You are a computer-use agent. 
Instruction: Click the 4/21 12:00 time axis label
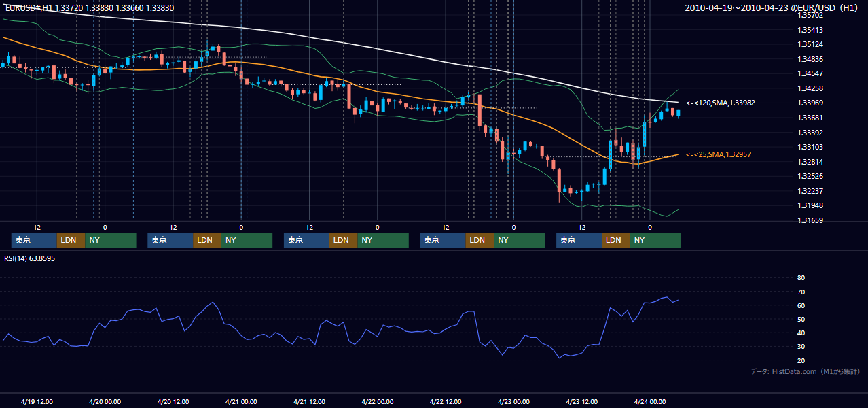309,402
